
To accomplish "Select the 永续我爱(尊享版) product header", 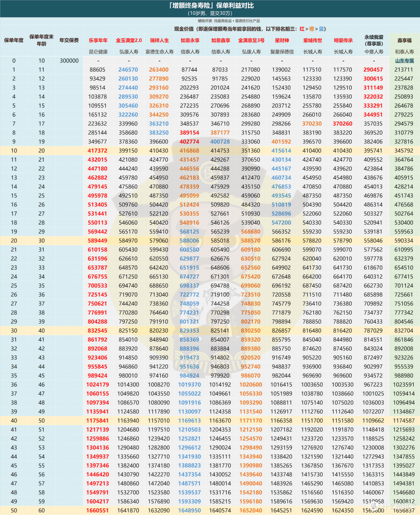I will (374, 40).
